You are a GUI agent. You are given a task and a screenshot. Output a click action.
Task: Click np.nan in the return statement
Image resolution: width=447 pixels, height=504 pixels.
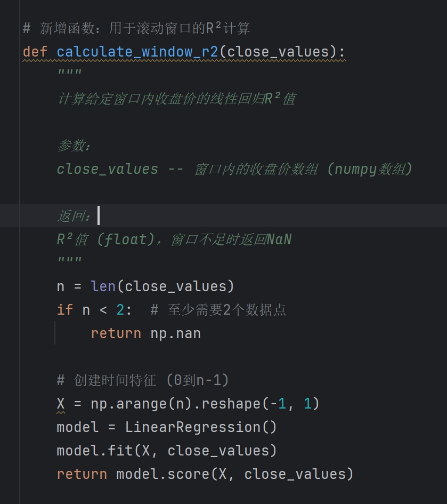[x=176, y=334]
